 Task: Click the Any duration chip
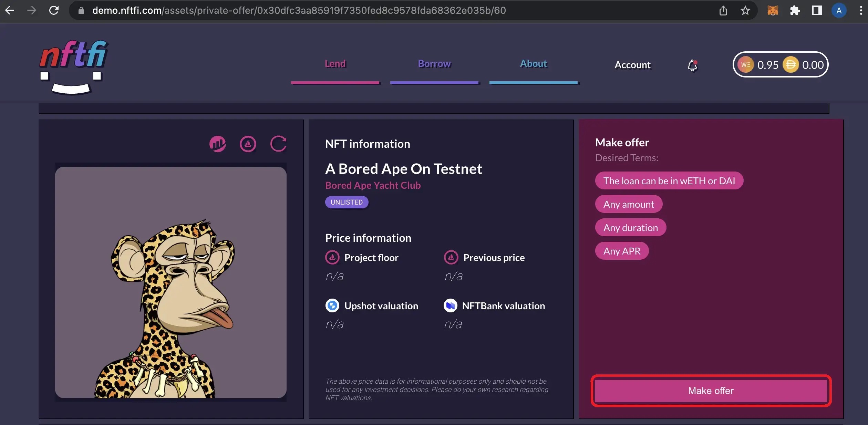(631, 228)
